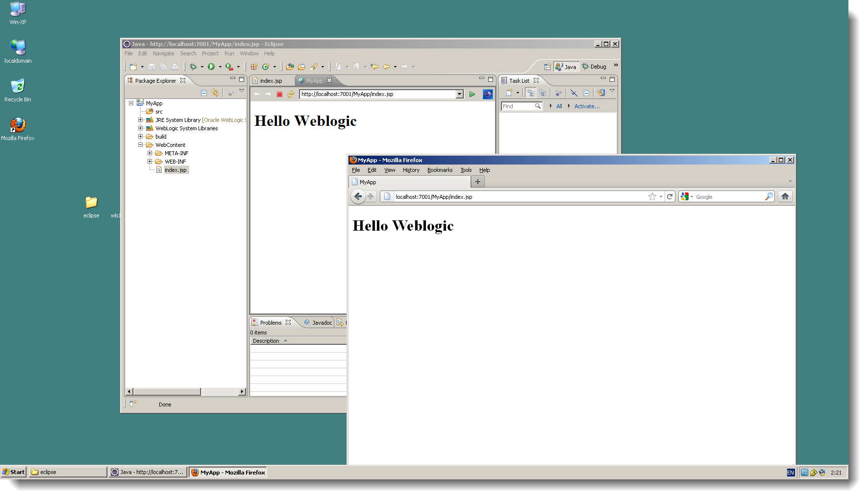Image resolution: width=868 pixels, height=499 pixels.
Task: Go to Firefox home page via Home icon
Action: click(785, 196)
